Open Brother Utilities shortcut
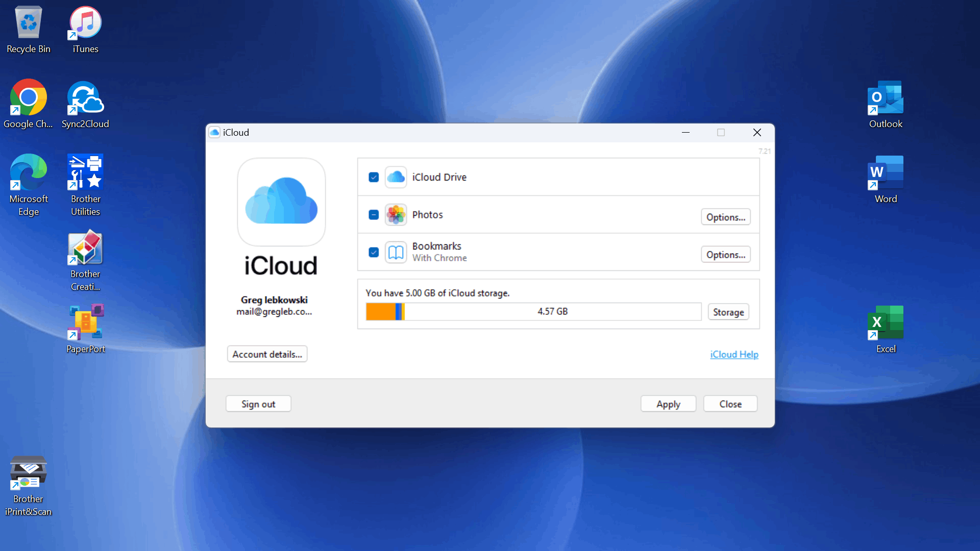The height and width of the screenshot is (551, 980). click(x=85, y=185)
